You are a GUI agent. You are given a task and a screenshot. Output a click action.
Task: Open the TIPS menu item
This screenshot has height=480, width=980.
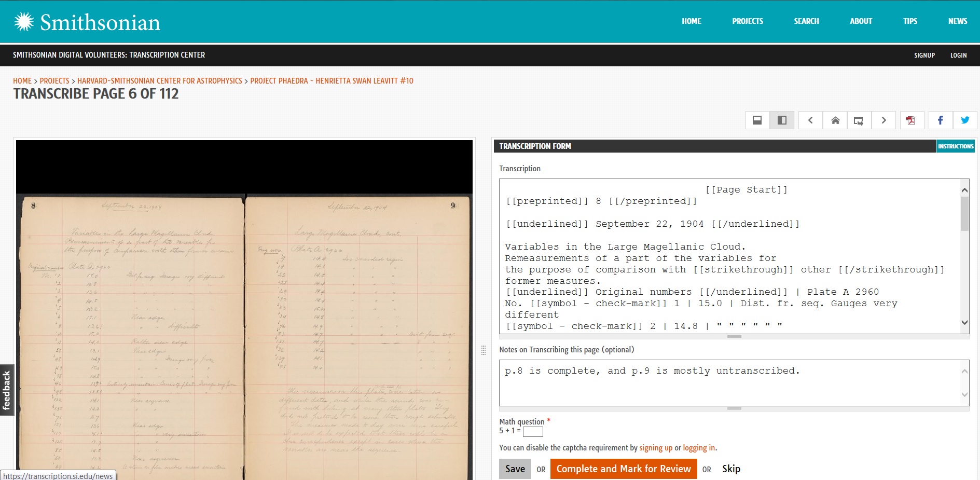point(910,21)
